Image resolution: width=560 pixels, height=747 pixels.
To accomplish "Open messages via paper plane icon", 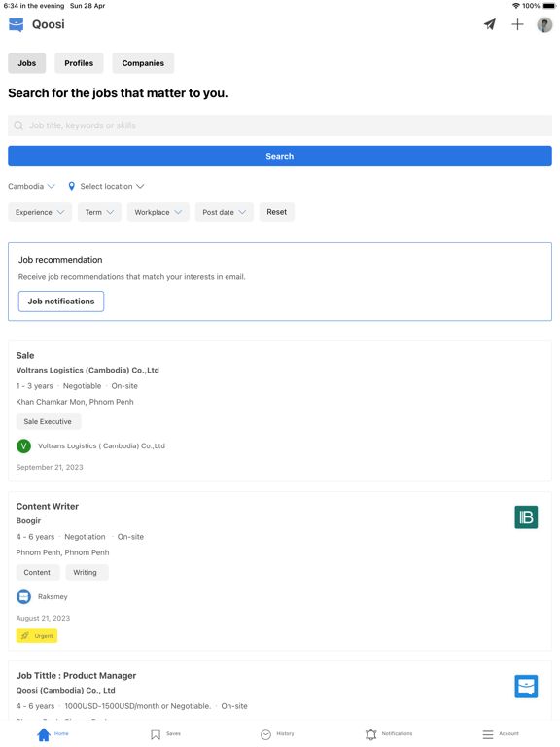I will [x=490, y=24].
